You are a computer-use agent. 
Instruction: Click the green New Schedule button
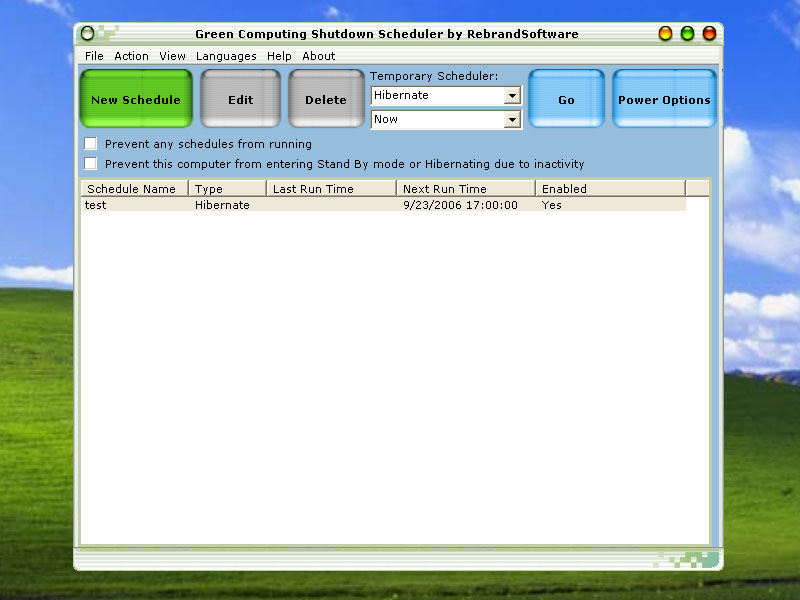tap(136, 99)
